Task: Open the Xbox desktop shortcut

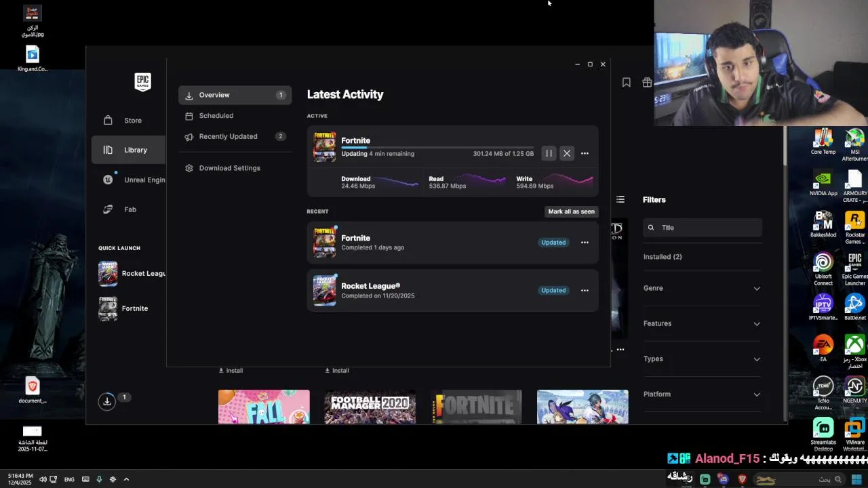Action: click(854, 352)
